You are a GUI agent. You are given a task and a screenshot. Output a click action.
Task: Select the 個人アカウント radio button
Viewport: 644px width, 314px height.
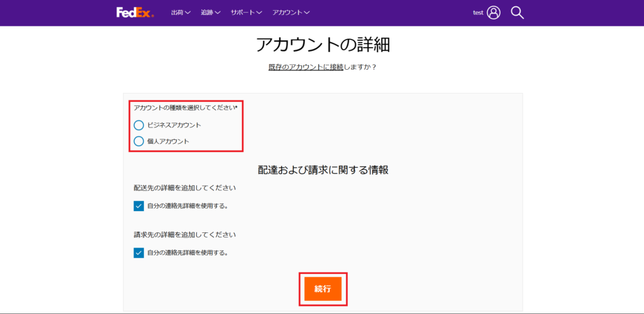coord(139,141)
